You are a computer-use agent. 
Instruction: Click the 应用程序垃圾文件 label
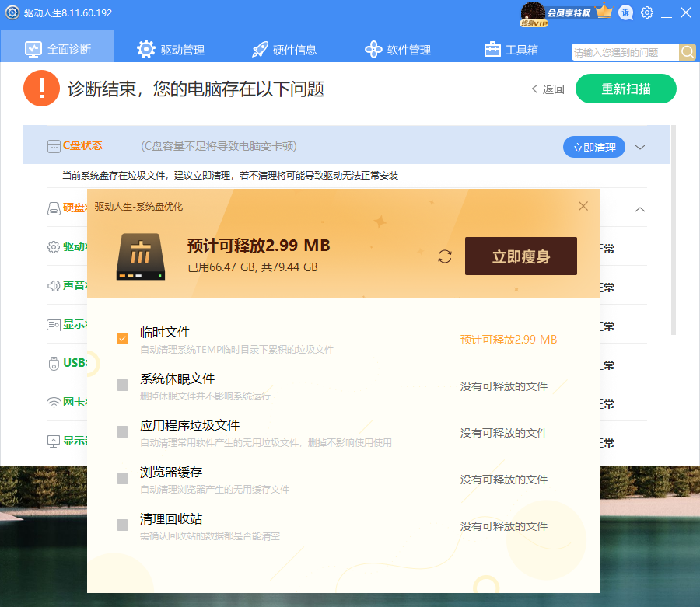click(x=190, y=425)
